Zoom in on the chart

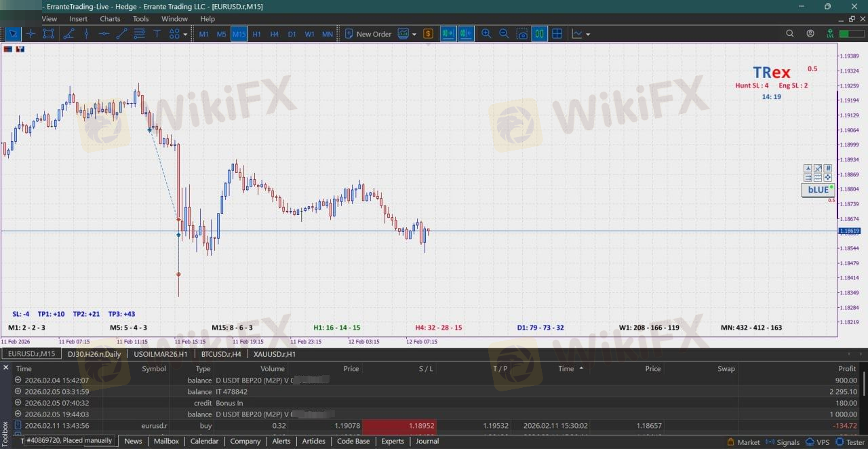[486, 34]
